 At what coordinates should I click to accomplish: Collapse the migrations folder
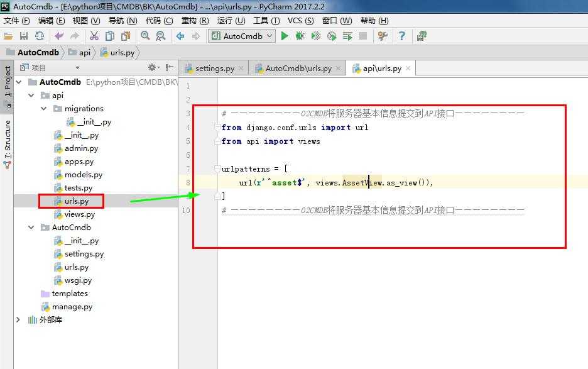pyautogui.click(x=44, y=109)
